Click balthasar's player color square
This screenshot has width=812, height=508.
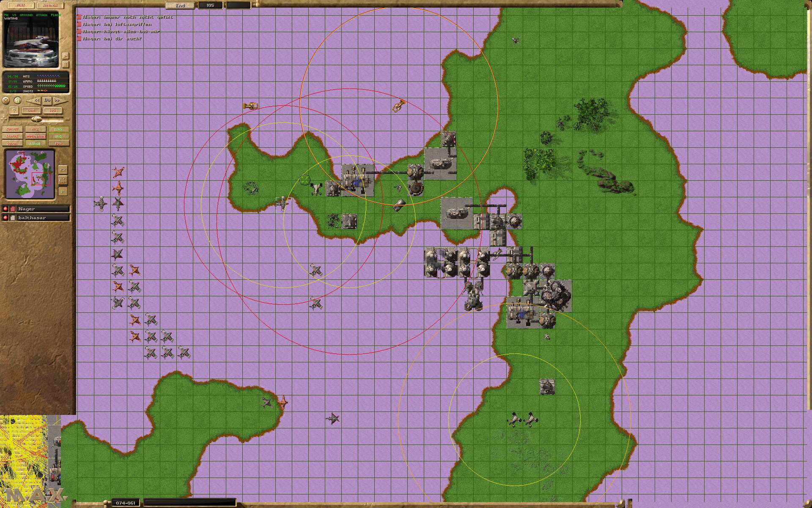pos(13,218)
